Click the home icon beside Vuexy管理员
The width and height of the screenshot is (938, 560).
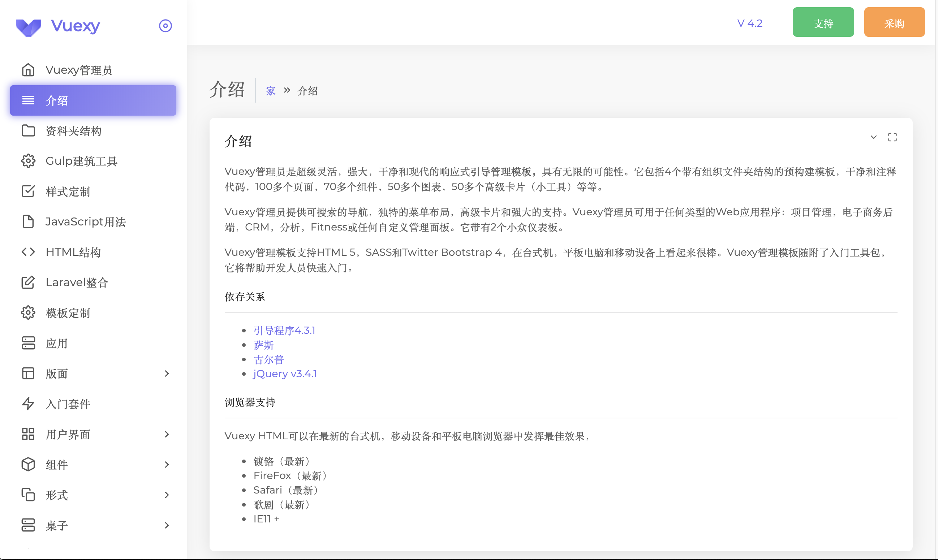coord(28,70)
